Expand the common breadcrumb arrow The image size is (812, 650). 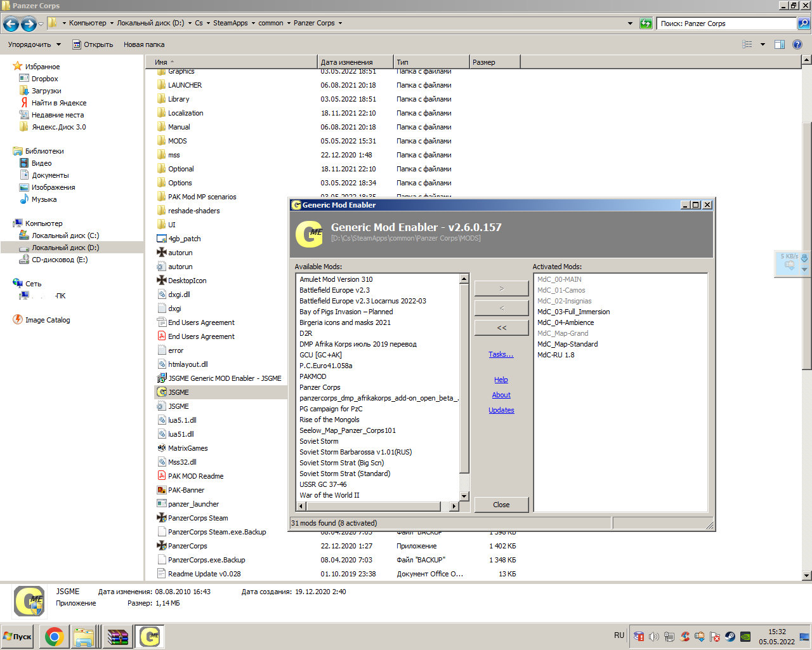(x=288, y=23)
